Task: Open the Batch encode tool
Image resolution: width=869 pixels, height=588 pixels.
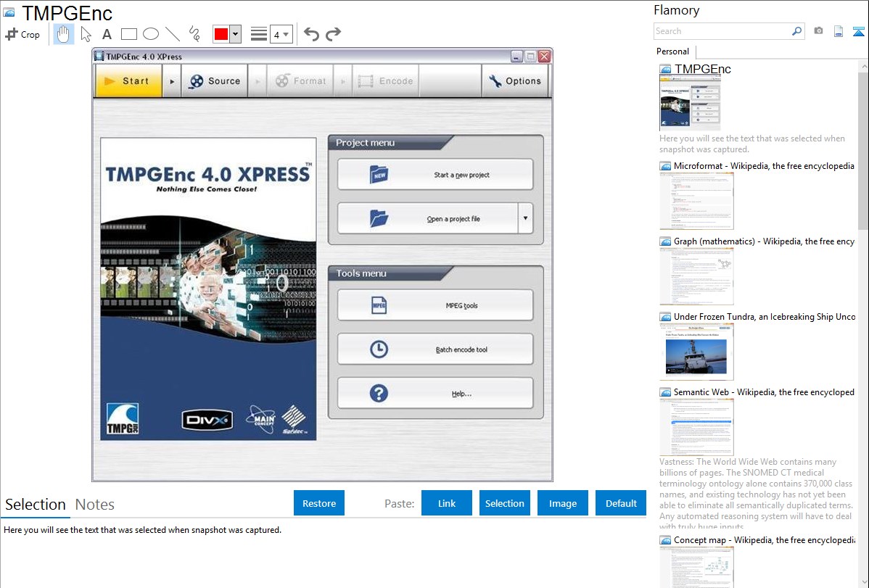Action: click(x=435, y=349)
